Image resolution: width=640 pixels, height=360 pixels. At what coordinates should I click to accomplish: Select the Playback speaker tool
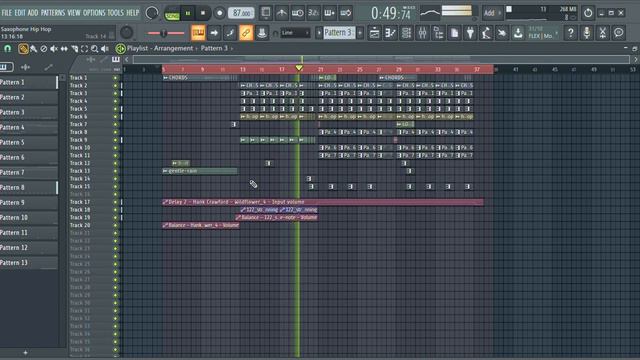(105, 49)
